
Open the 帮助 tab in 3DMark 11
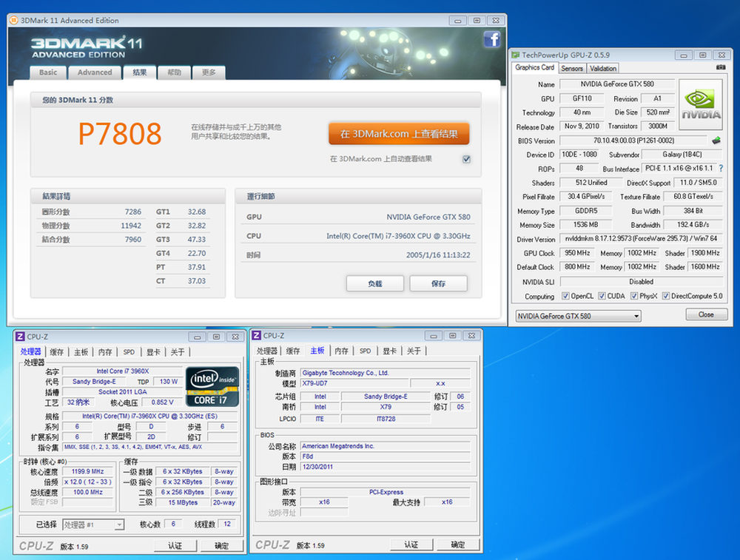(174, 72)
